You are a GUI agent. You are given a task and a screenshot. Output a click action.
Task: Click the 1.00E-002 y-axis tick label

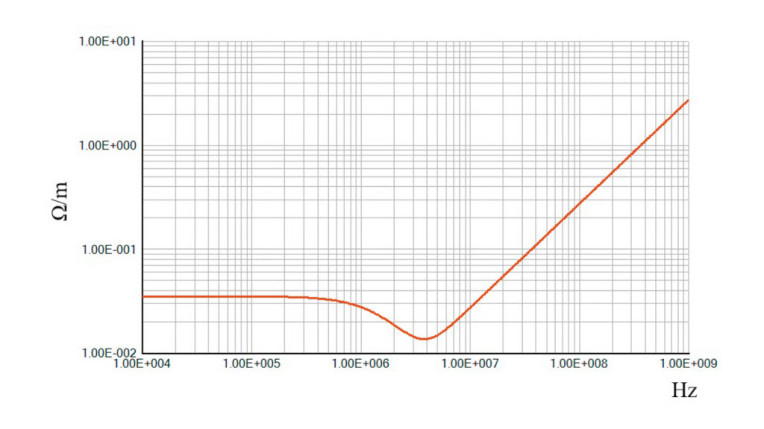coord(109,353)
